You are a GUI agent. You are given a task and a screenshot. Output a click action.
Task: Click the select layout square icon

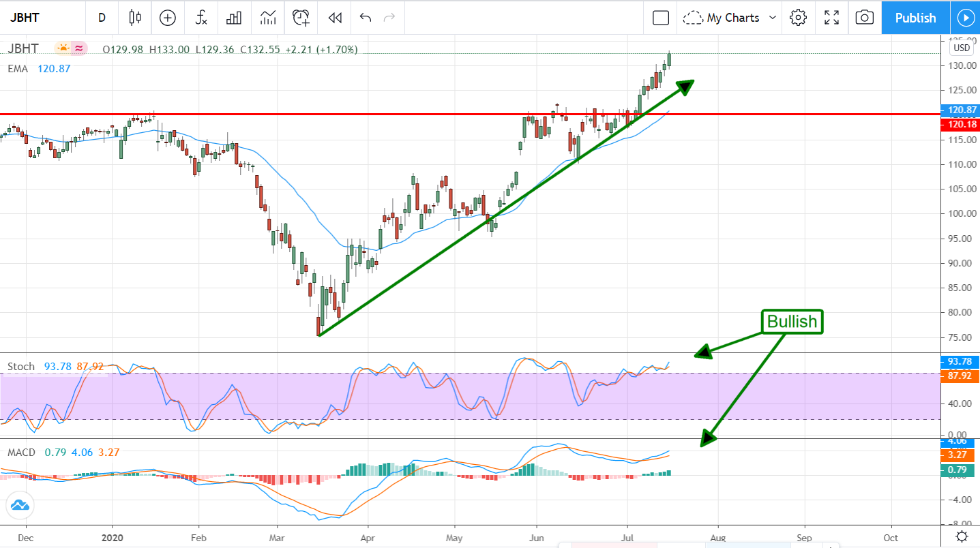pos(660,18)
